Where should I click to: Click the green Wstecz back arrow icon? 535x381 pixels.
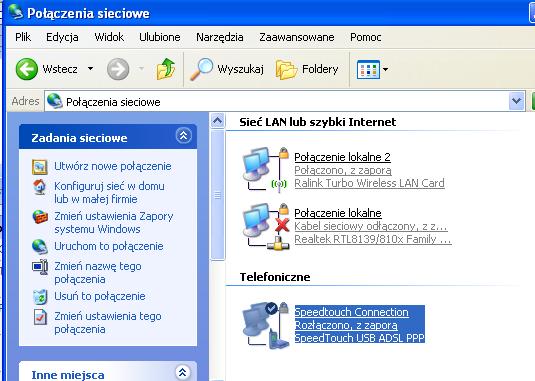pos(27,69)
